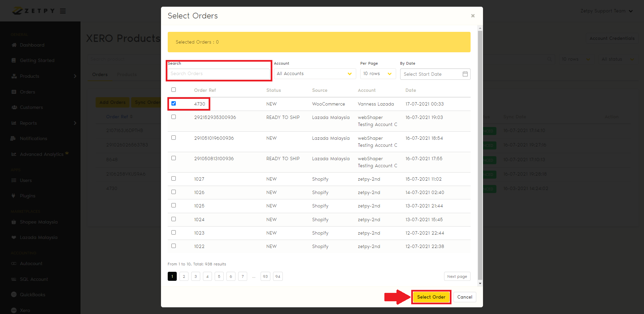Click the Search Orders input field
Screen dimensions: 644x314
[x=219, y=74]
